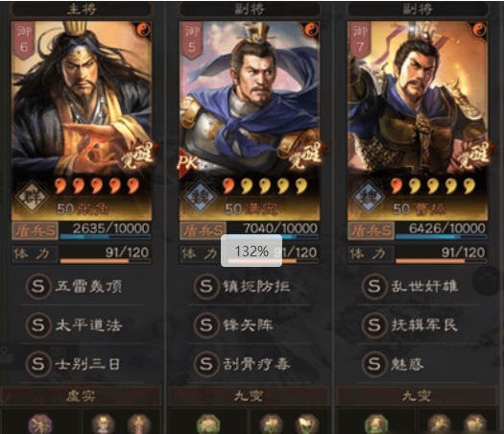The width and height of the screenshot is (504, 434).
Task: Open the 五雷轰顶 skill S icon
Action: point(38,286)
